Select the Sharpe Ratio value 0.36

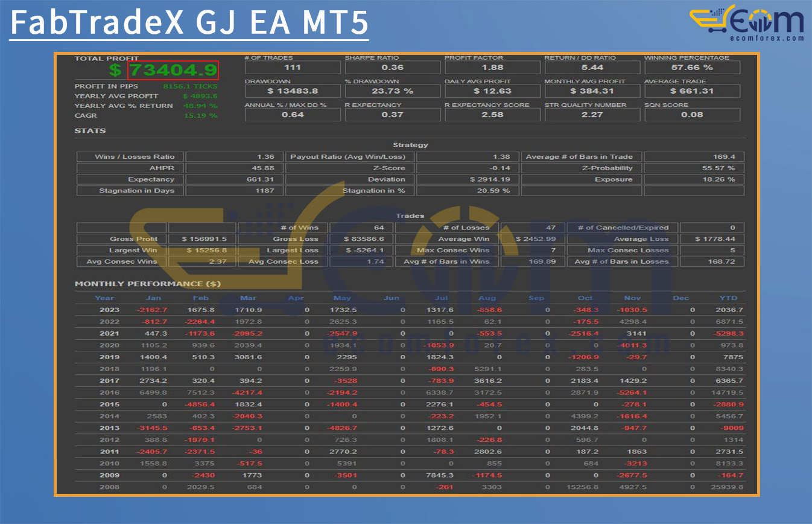tap(392, 68)
